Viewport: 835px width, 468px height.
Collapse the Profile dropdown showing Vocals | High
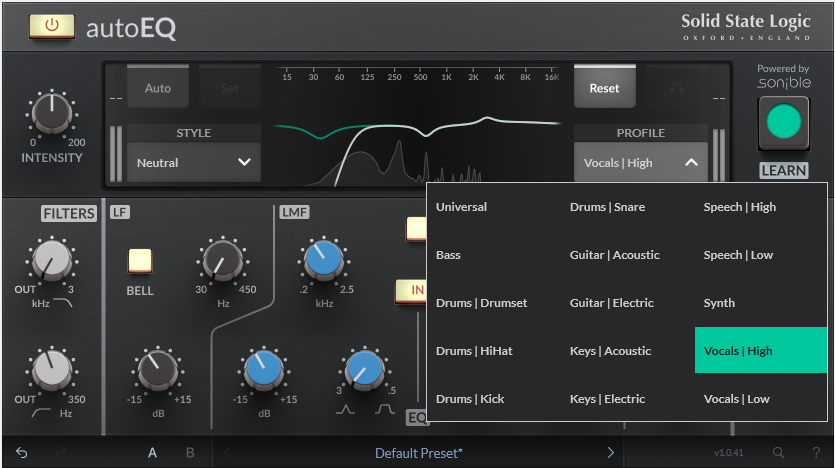[640, 162]
